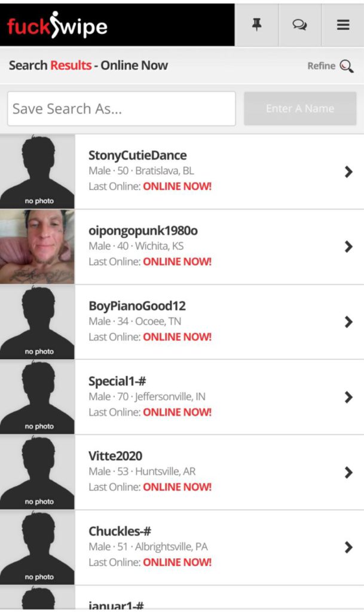
Task: Open the chat messages bubble icon
Action: (x=299, y=25)
